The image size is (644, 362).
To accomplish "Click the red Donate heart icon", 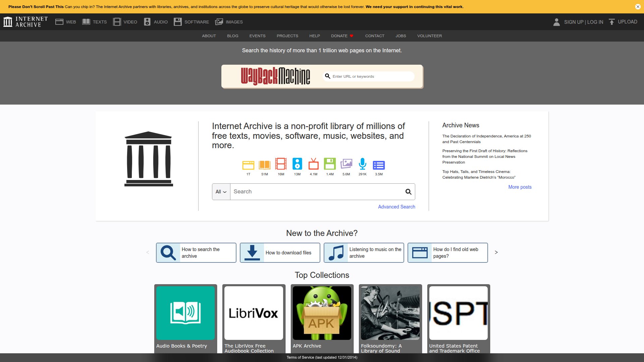I will (x=352, y=36).
